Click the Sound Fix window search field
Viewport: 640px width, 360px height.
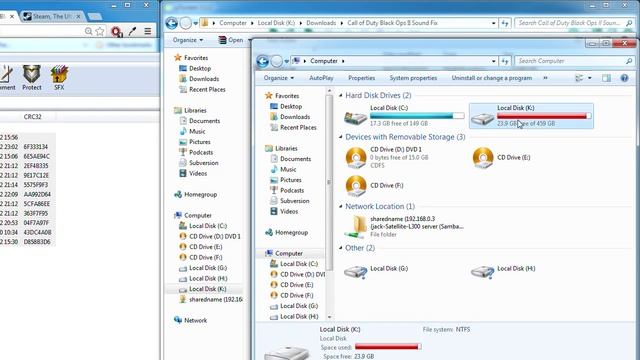[570, 23]
